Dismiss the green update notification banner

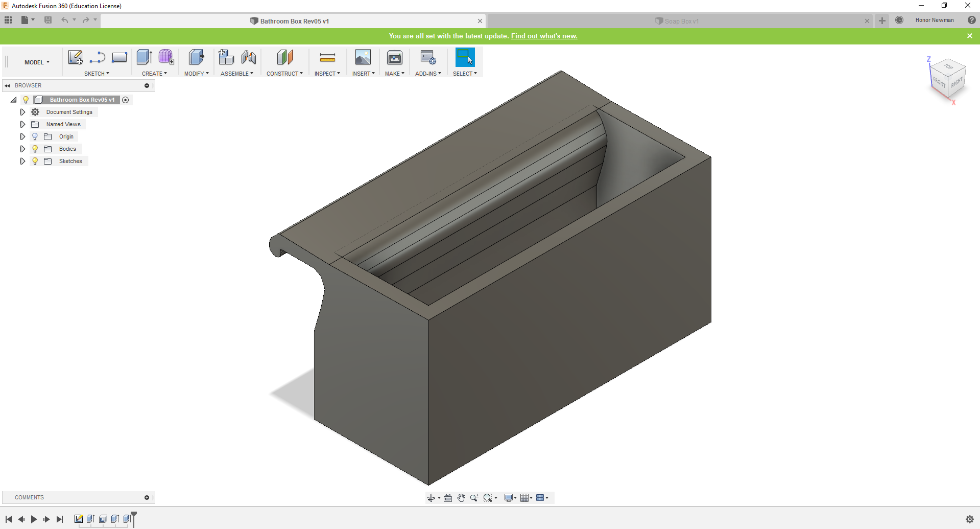[970, 36]
